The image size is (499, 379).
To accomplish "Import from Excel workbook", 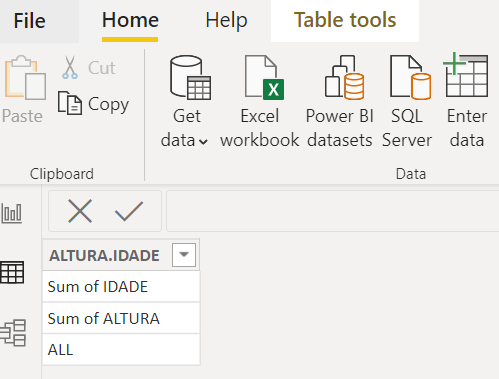I will click(x=260, y=102).
